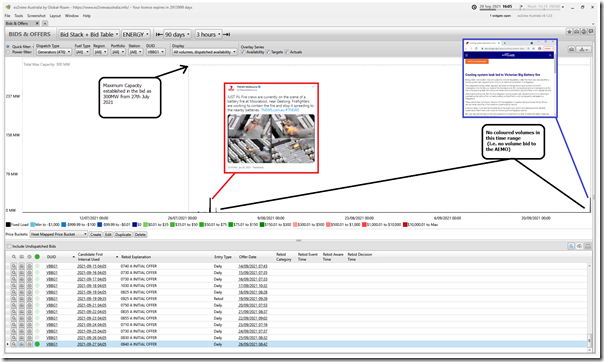This screenshot has width=604, height=362.
Task: Open the 90 days range dropdown
Action: tap(177, 34)
